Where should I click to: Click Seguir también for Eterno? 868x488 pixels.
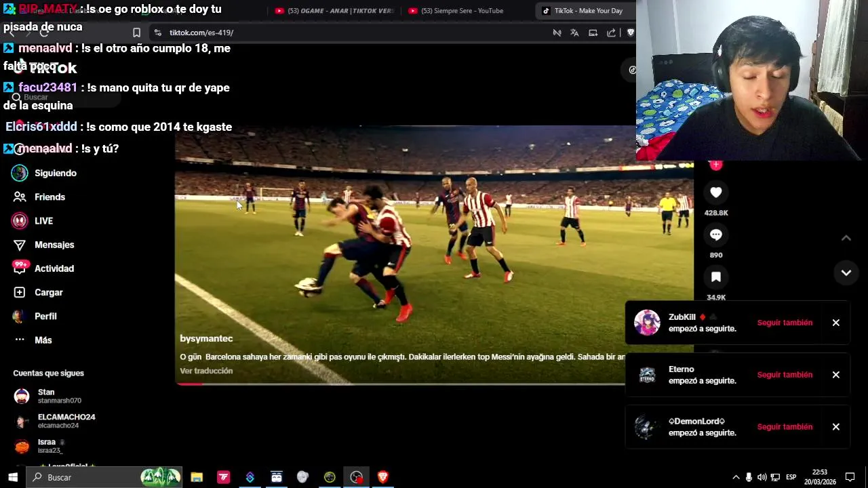(785, 375)
